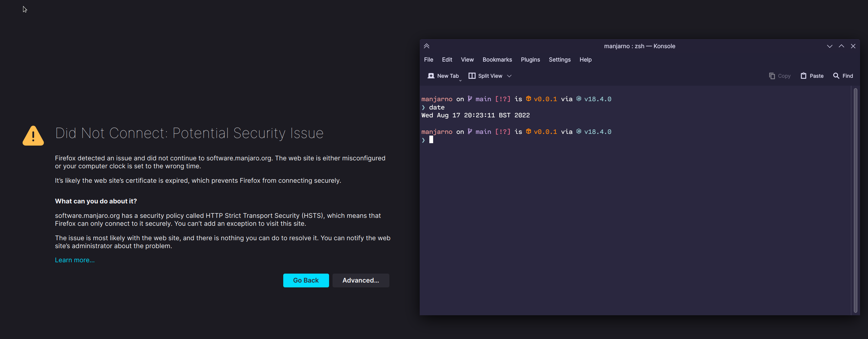Minimize Konsole window with down chevron
The width and height of the screenshot is (868, 339).
pyautogui.click(x=830, y=46)
